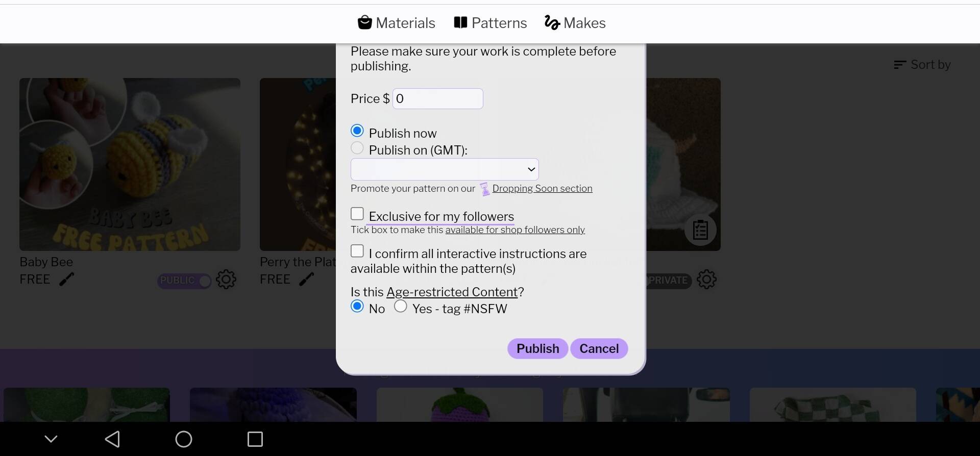Image resolution: width=980 pixels, height=456 pixels.
Task: Click the pencil icon beside Perry the Platypus
Action: point(306,280)
